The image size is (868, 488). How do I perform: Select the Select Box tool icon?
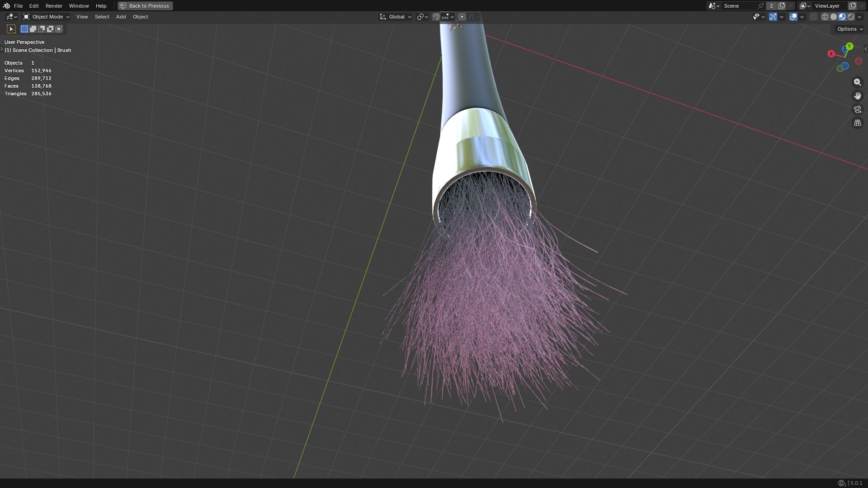click(11, 29)
